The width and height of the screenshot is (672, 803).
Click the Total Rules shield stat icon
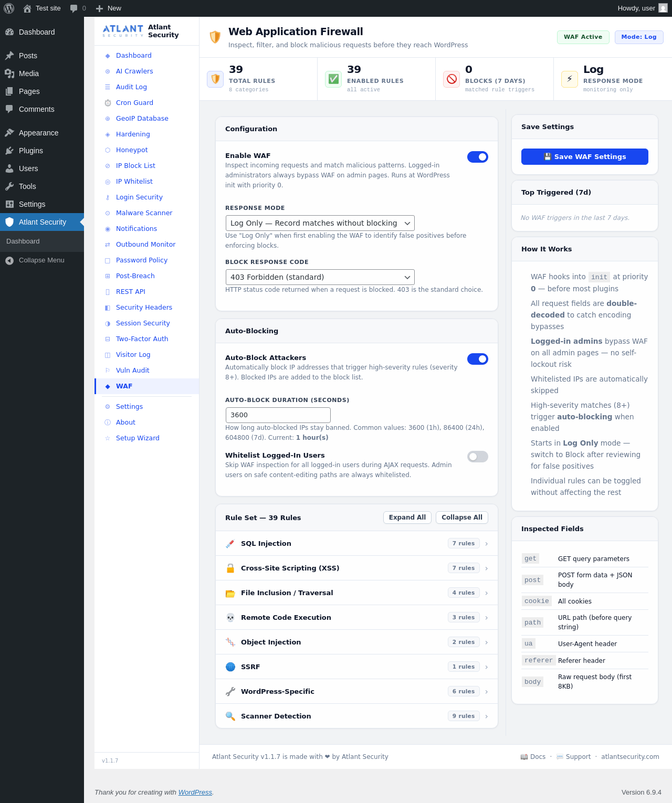point(215,79)
